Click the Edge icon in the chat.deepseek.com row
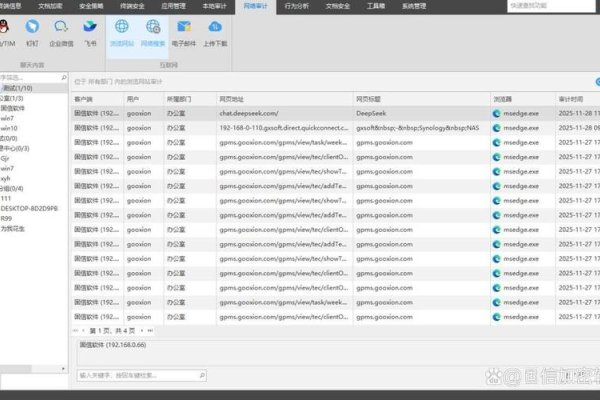The width and height of the screenshot is (600, 400). pos(497,113)
